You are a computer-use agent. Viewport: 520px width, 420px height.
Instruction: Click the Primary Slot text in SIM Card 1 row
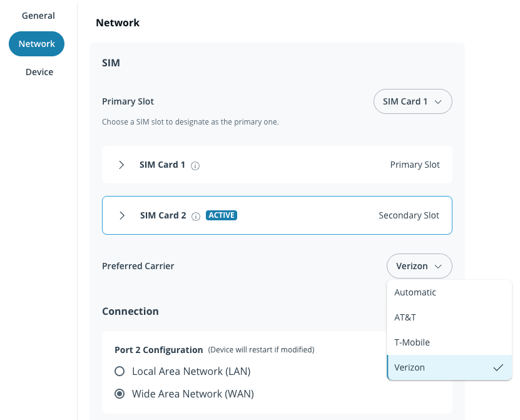click(x=415, y=165)
